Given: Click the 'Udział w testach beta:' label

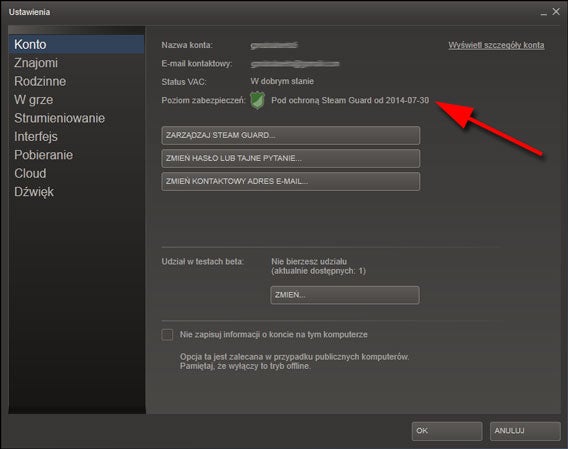Looking at the screenshot, I should (203, 261).
